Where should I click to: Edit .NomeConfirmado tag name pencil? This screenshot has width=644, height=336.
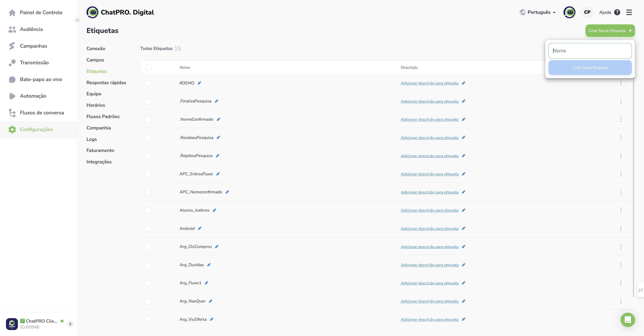point(219,119)
